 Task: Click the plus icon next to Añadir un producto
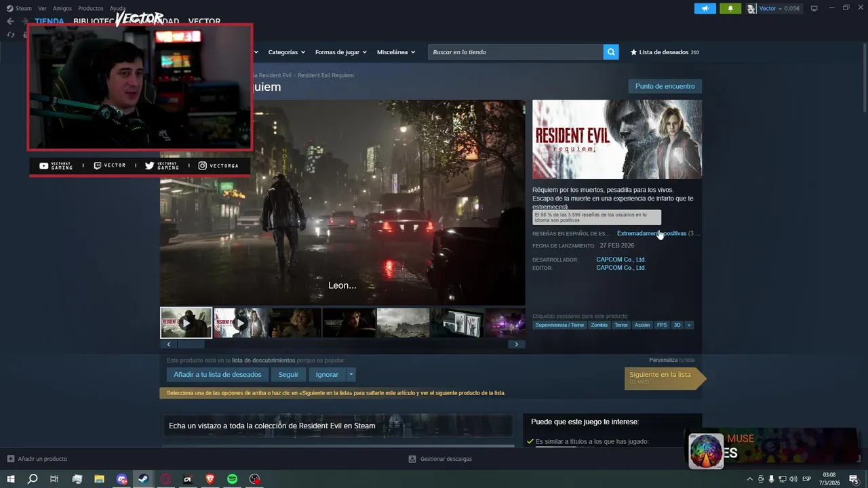pos(10,459)
